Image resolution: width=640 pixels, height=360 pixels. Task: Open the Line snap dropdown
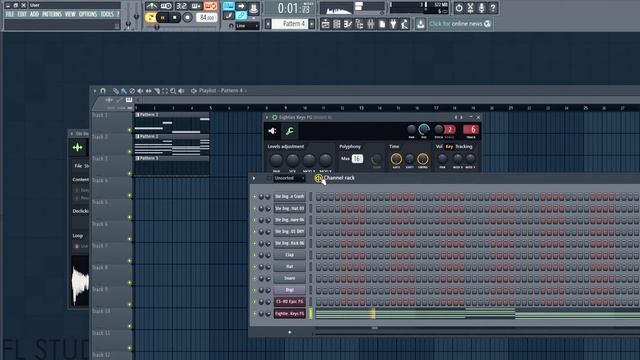point(247,26)
